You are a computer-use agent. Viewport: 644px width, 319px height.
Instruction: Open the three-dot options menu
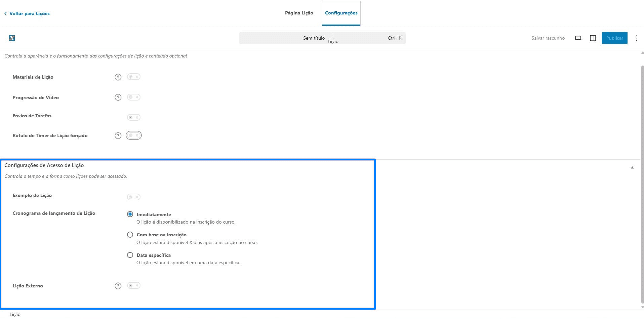(x=636, y=38)
